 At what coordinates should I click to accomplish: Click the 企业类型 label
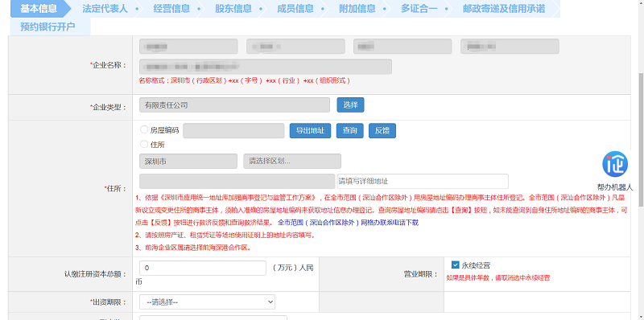click(x=108, y=108)
